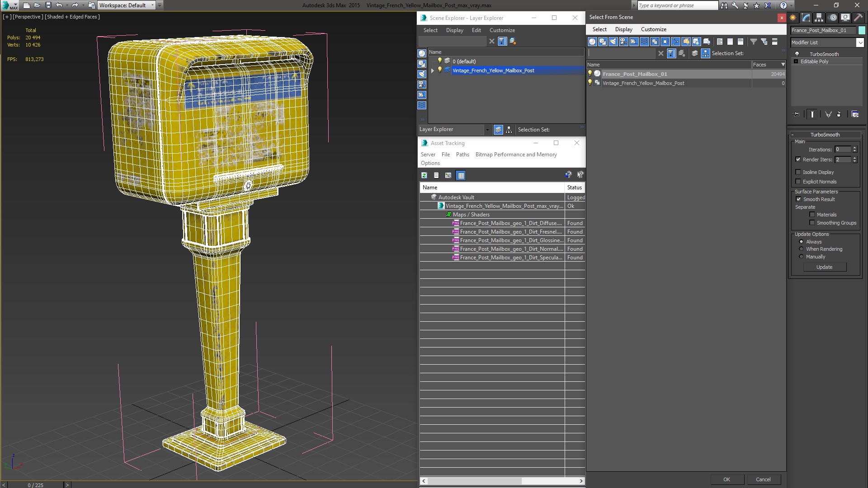The height and width of the screenshot is (488, 868).
Task: Expand Vintage_French_Yellow_Mailbox_Post layer arrow
Action: pos(433,70)
